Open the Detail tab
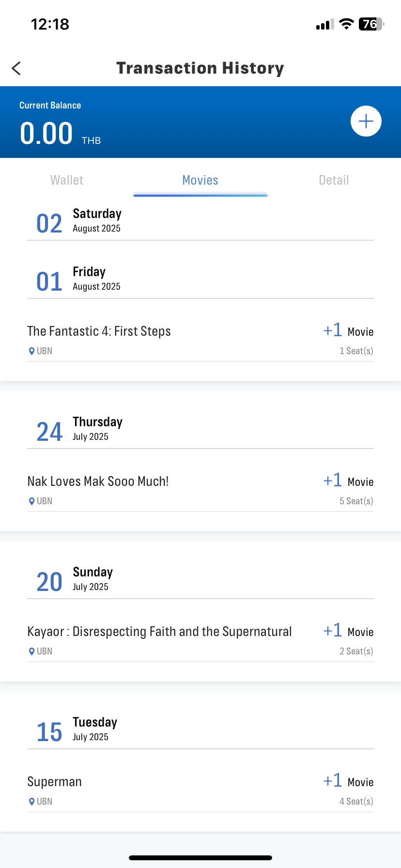Viewport: 401px width, 868px height. (334, 180)
